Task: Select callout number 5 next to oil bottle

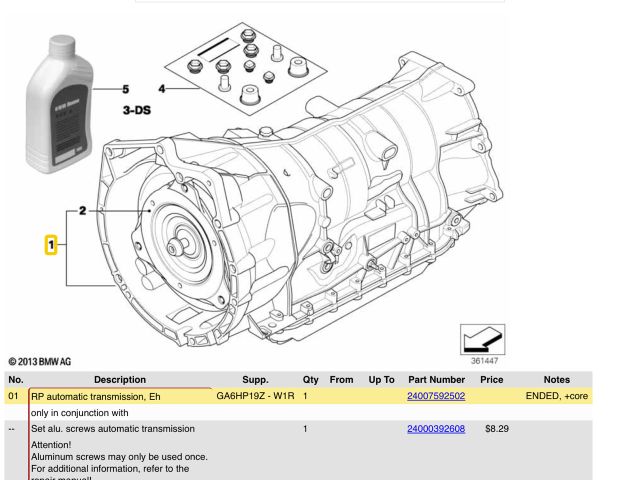Action: point(126,89)
